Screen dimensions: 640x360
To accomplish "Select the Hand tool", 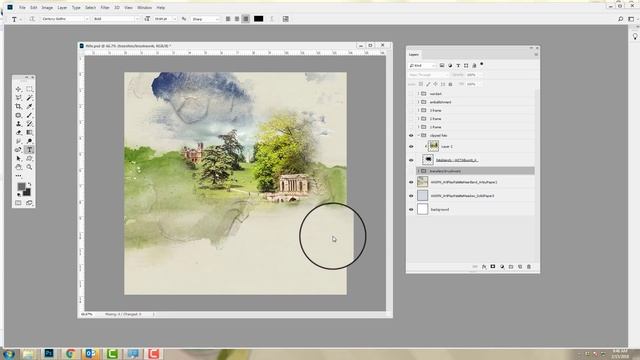I will 18,167.
